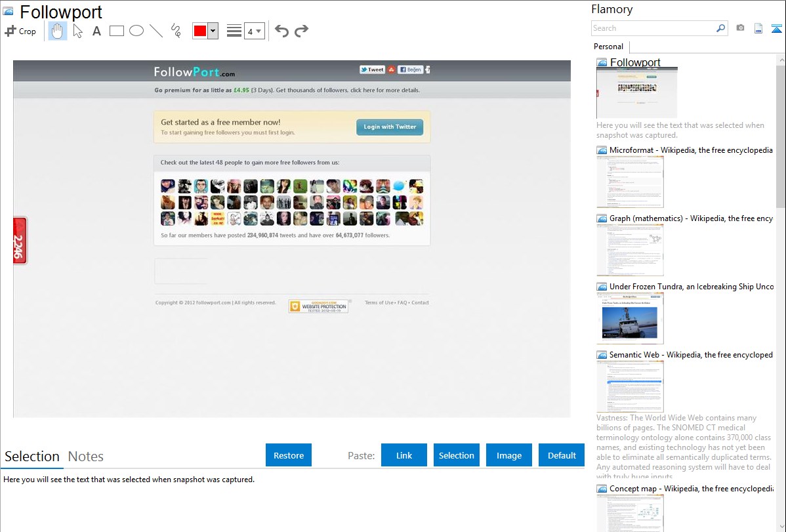The height and width of the screenshot is (532, 786).
Task: Click the Microformat - Wikipedia title text
Action: 691,150
